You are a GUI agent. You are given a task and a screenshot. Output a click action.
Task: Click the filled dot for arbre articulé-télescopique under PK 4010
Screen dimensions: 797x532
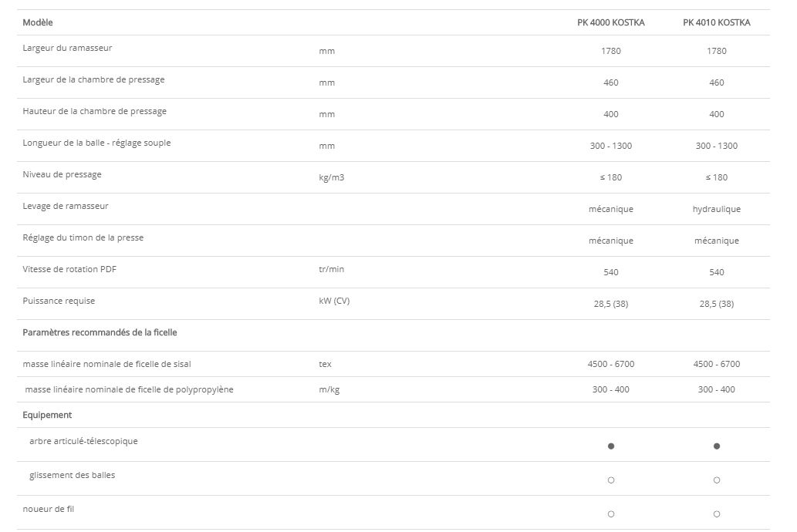[717, 446]
